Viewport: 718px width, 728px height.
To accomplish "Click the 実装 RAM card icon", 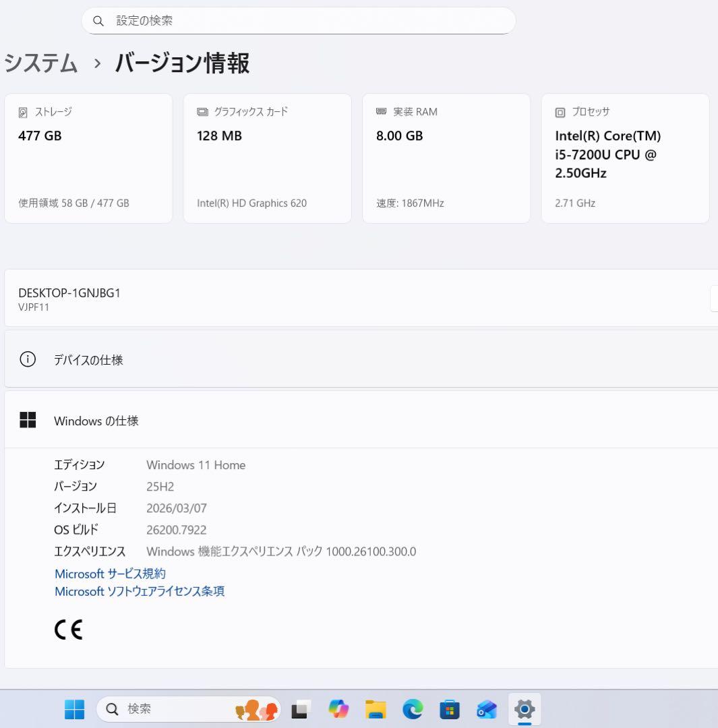I will click(381, 112).
